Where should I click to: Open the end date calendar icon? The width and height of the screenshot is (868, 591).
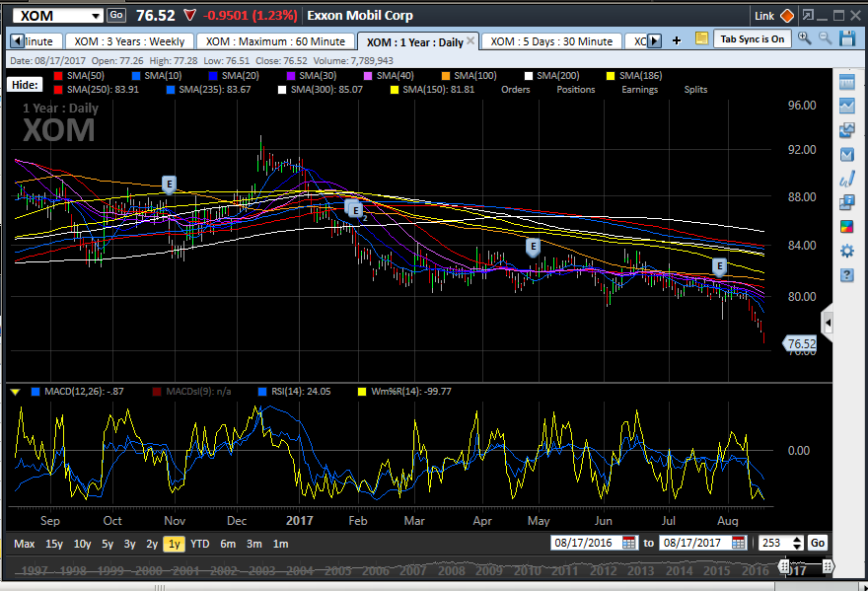(738, 543)
